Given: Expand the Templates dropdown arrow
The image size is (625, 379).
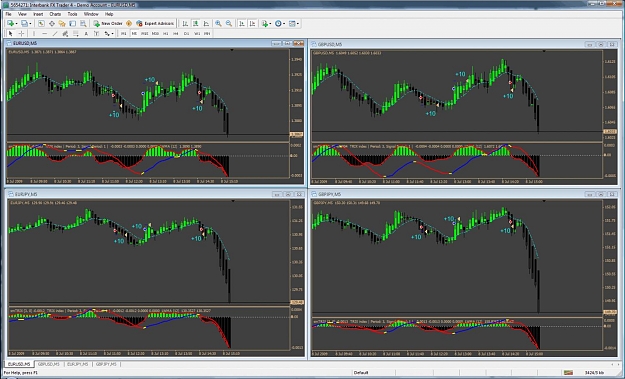Looking at the screenshot, I should (x=298, y=24).
